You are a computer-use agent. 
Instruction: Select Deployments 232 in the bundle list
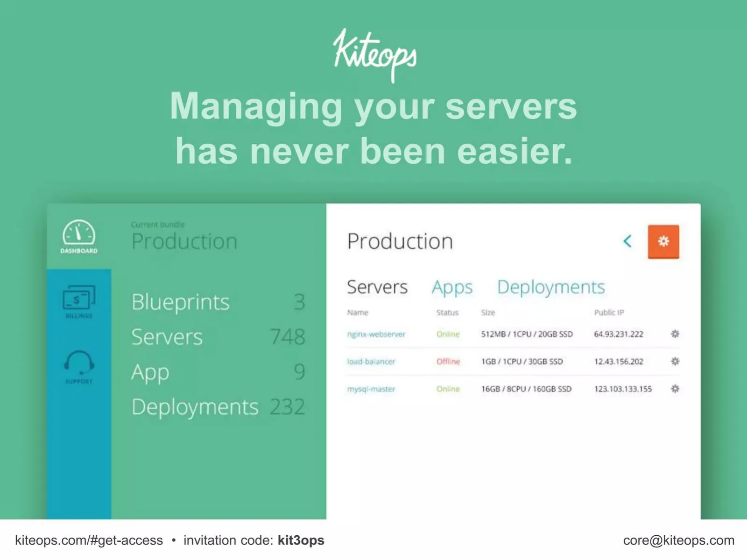pyautogui.click(x=218, y=407)
